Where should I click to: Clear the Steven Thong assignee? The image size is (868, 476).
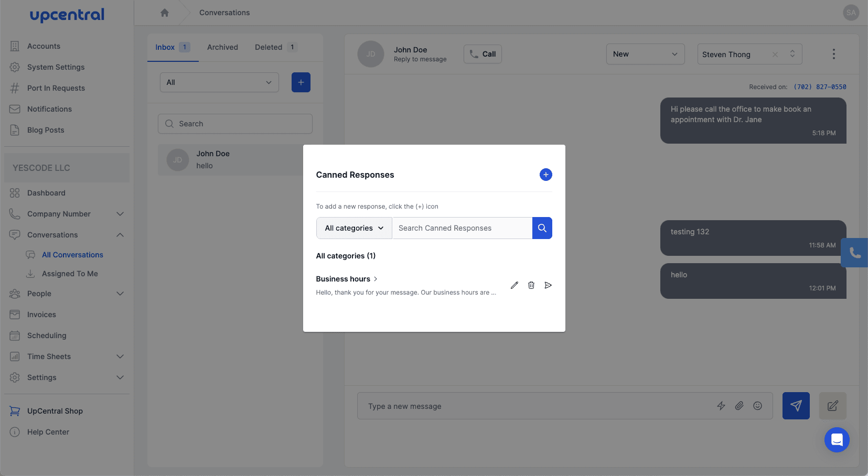pos(775,55)
